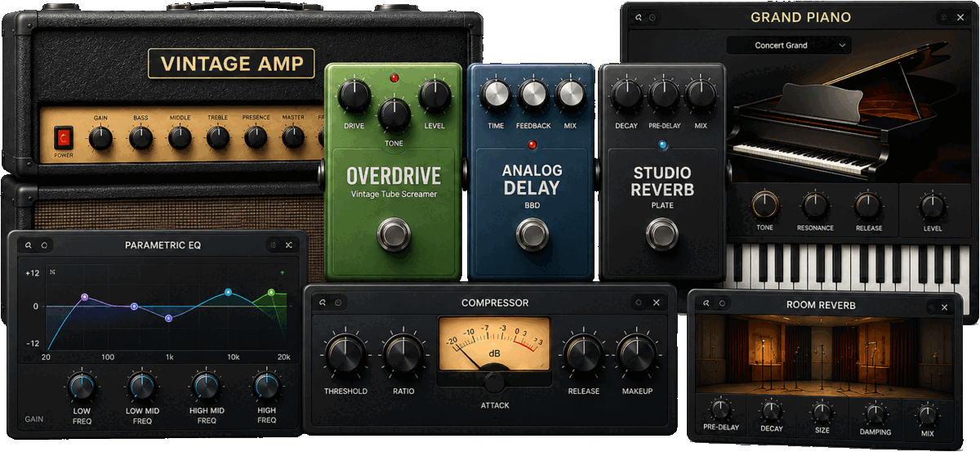Click the Compressor VU meter display
The image size is (980, 452).
[x=494, y=342]
